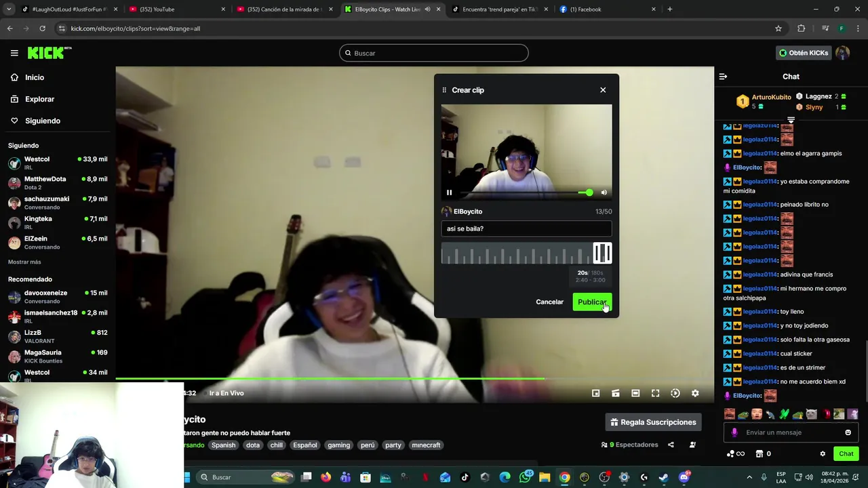Enter fullscreen on the video player
The height and width of the screenshot is (488, 868).
pos(655,393)
